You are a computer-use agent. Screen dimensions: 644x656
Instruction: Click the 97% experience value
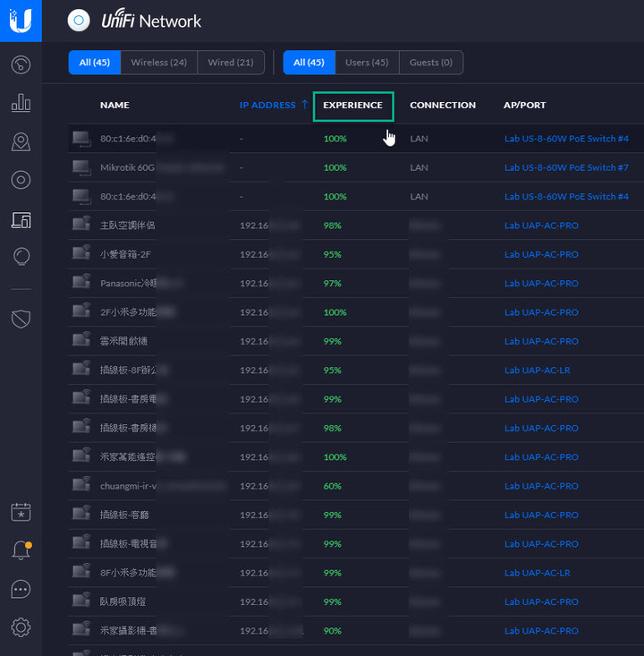pyautogui.click(x=333, y=283)
